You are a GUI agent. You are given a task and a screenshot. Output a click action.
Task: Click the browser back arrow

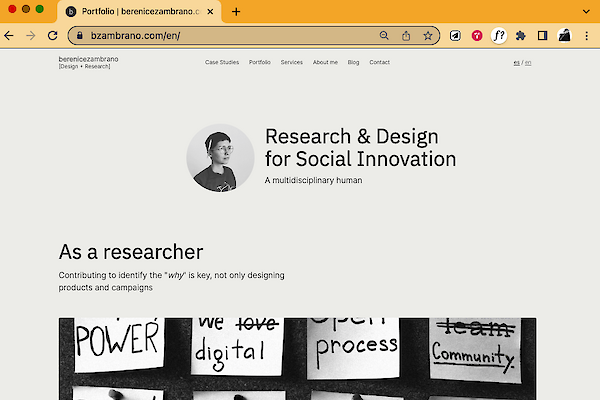9,36
